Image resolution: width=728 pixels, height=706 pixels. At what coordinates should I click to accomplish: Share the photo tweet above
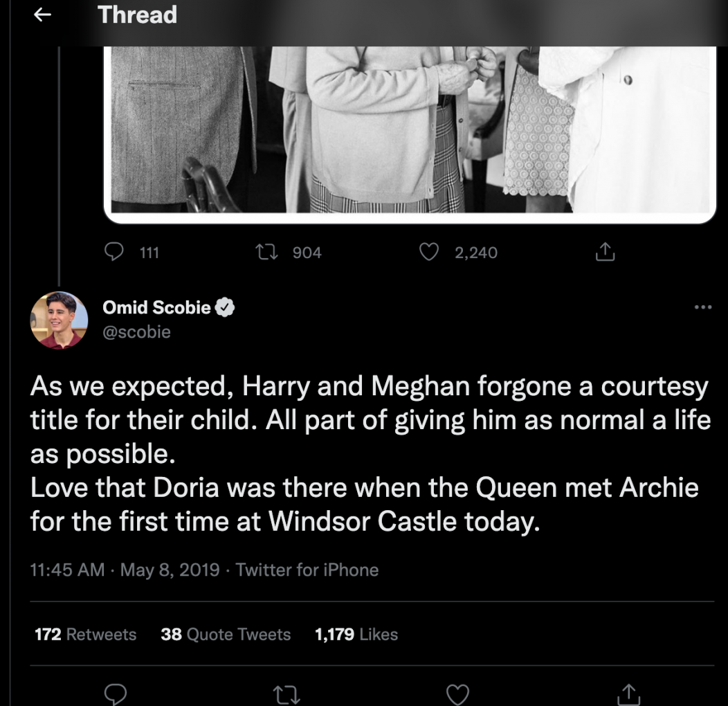pos(605,253)
